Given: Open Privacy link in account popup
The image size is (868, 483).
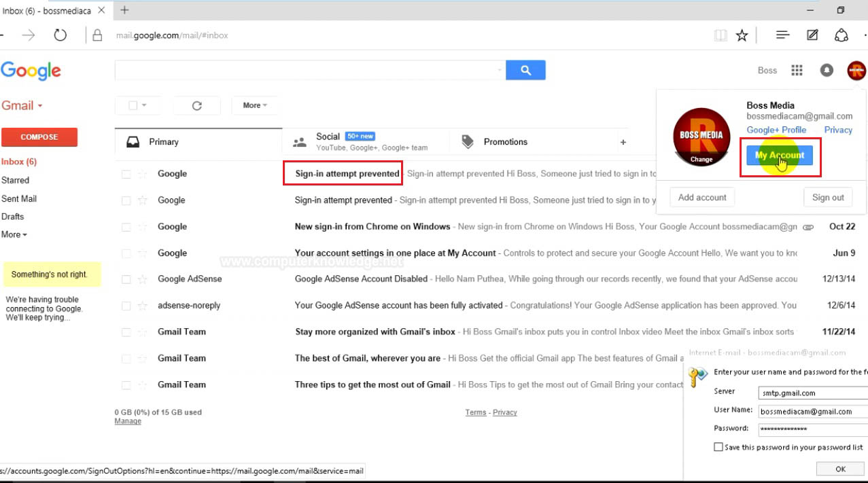Looking at the screenshot, I should 838,130.
